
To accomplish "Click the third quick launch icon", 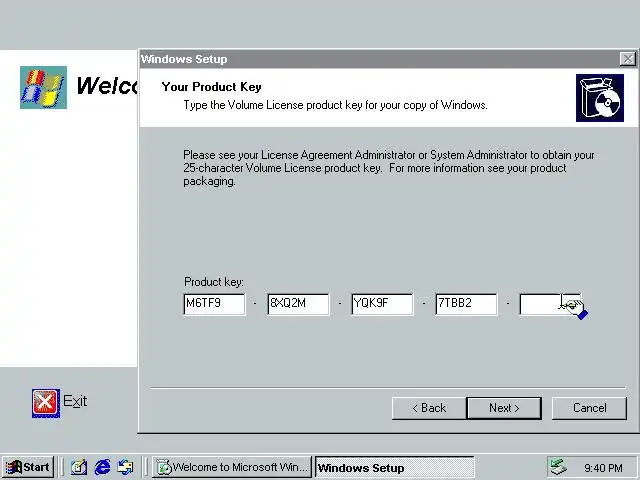I will point(125,467).
